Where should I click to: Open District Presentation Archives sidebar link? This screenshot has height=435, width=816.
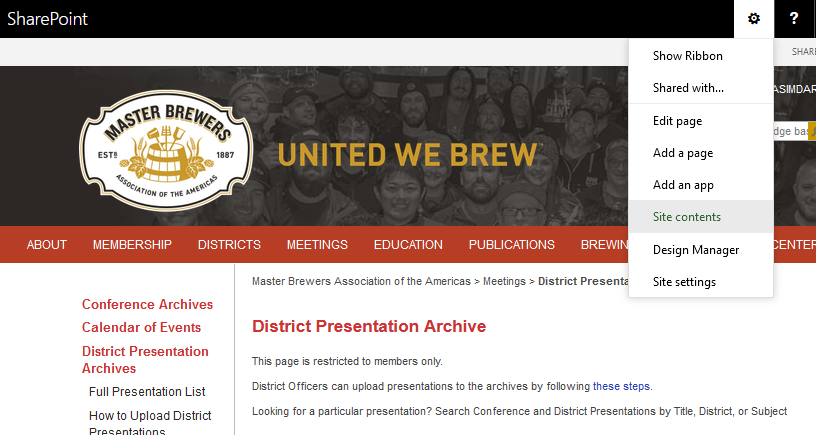[145, 360]
